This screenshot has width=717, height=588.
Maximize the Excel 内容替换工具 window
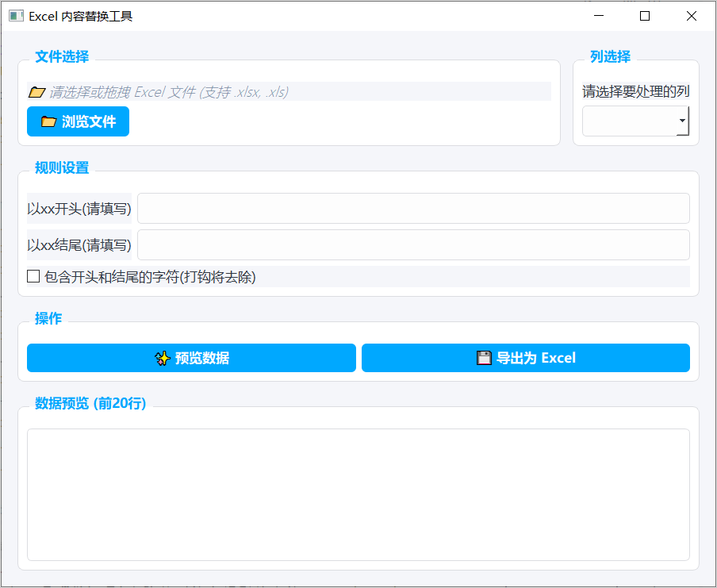(645, 16)
